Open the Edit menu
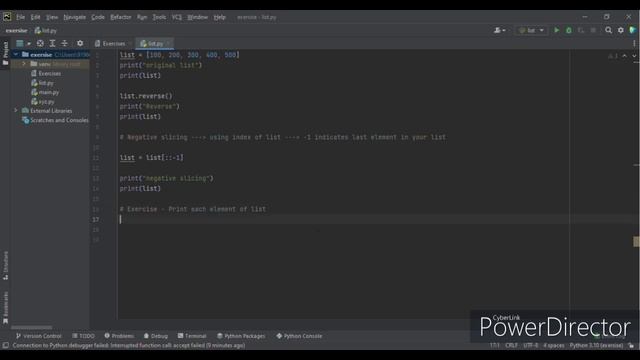The height and width of the screenshot is (360, 640). click(x=36, y=17)
